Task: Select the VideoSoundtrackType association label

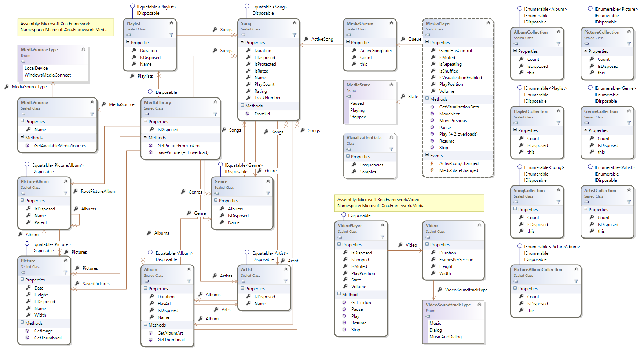Action: [x=466, y=290]
